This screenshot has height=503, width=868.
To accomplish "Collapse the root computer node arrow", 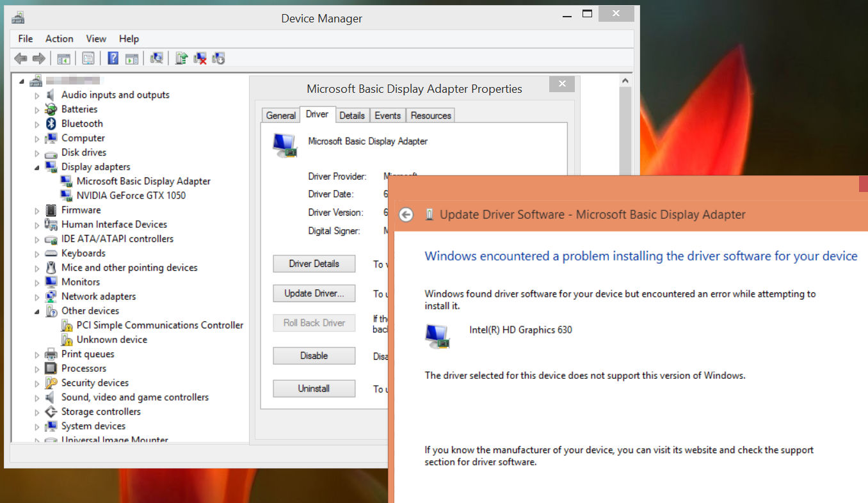I will [22, 81].
